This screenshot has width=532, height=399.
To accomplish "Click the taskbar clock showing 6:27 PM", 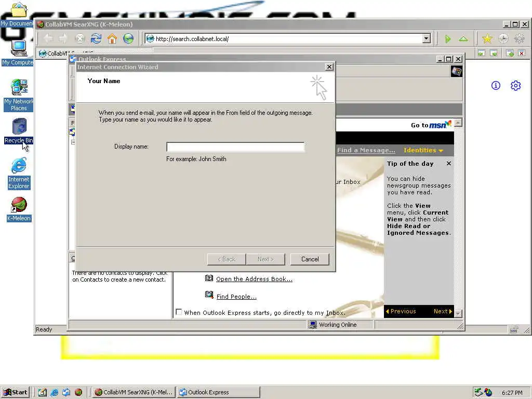I will coord(512,393).
